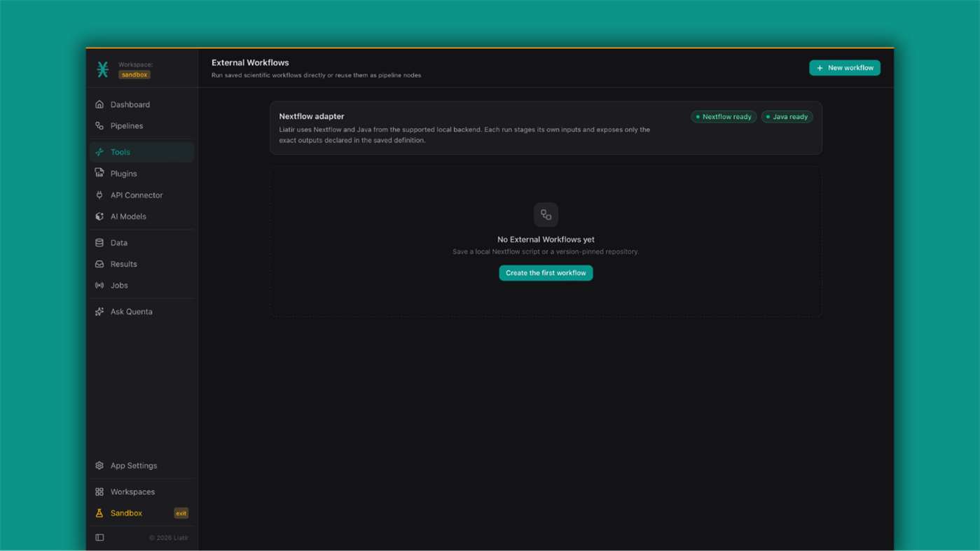Click the © 2026 Liatir footer text

(x=169, y=538)
